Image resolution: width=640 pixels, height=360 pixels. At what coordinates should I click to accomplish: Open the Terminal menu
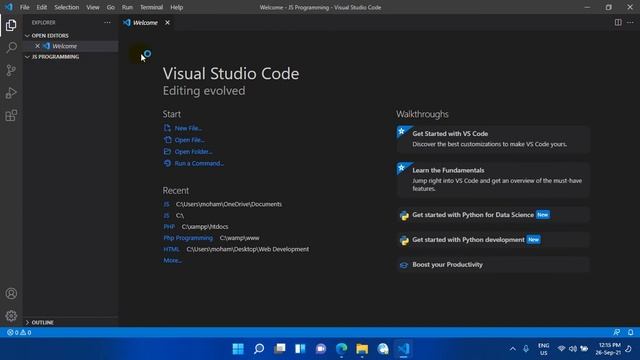click(151, 7)
